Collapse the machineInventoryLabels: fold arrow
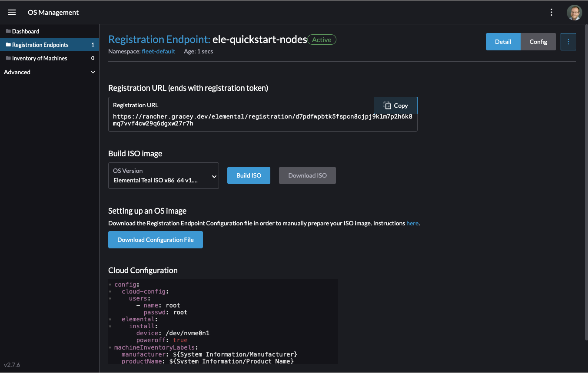 point(110,347)
